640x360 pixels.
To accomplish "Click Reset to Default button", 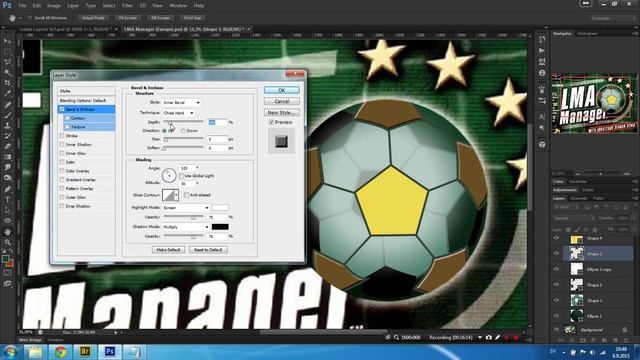I will tap(208, 250).
